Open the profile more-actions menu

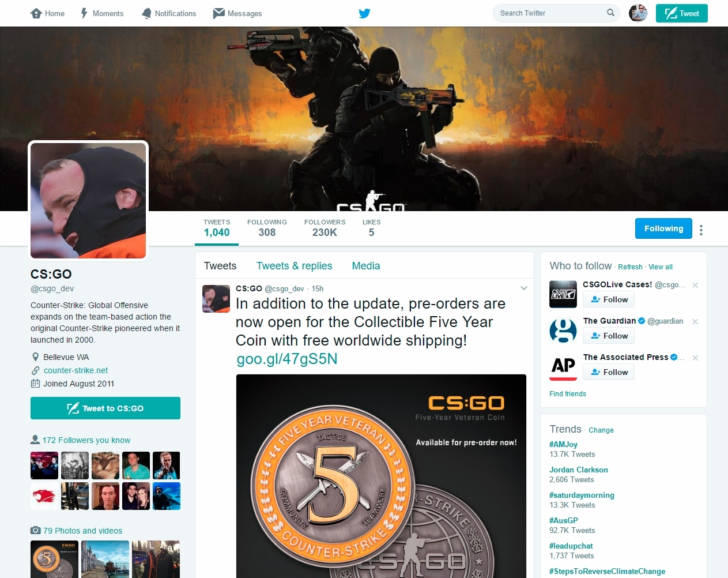click(701, 229)
